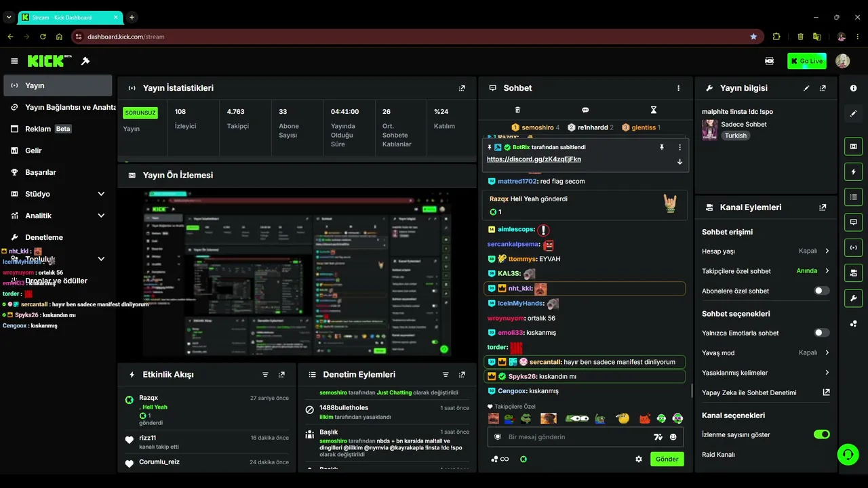Open Yapay Zeka ile Sohbet Denetimi link

(766, 392)
